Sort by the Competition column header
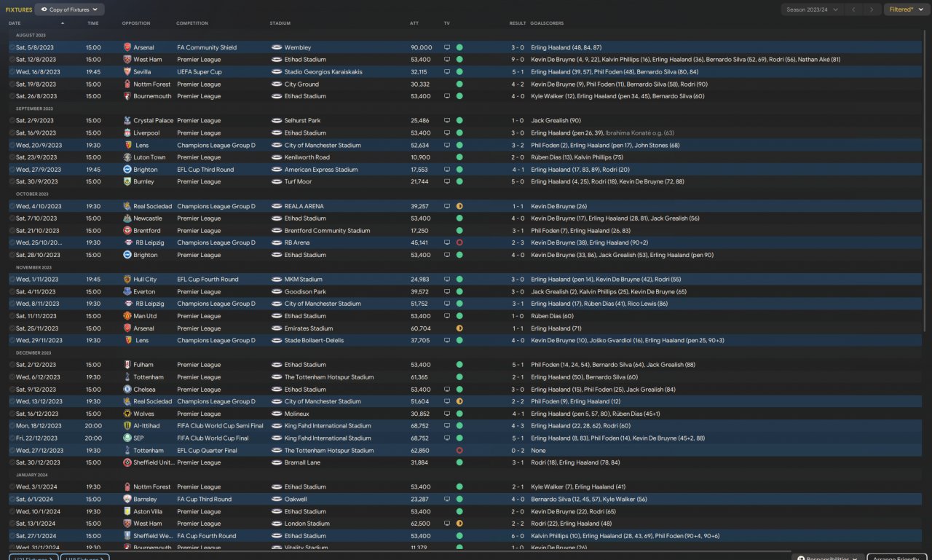 point(192,23)
